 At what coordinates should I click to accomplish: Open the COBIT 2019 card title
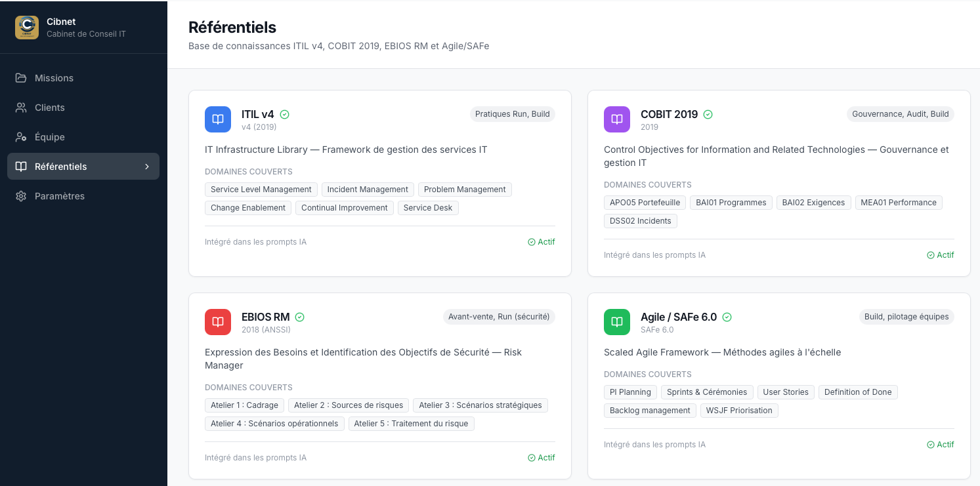coord(669,114)
